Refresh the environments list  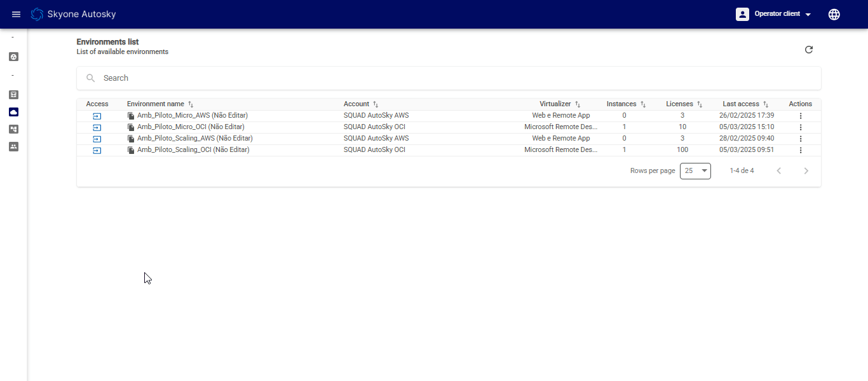click(x=809, y=50)
